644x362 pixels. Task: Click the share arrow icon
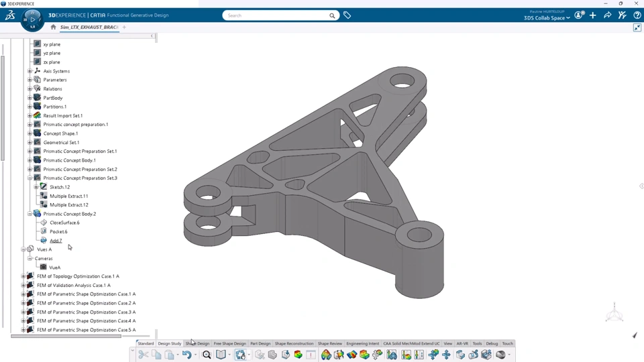(608, 15)
